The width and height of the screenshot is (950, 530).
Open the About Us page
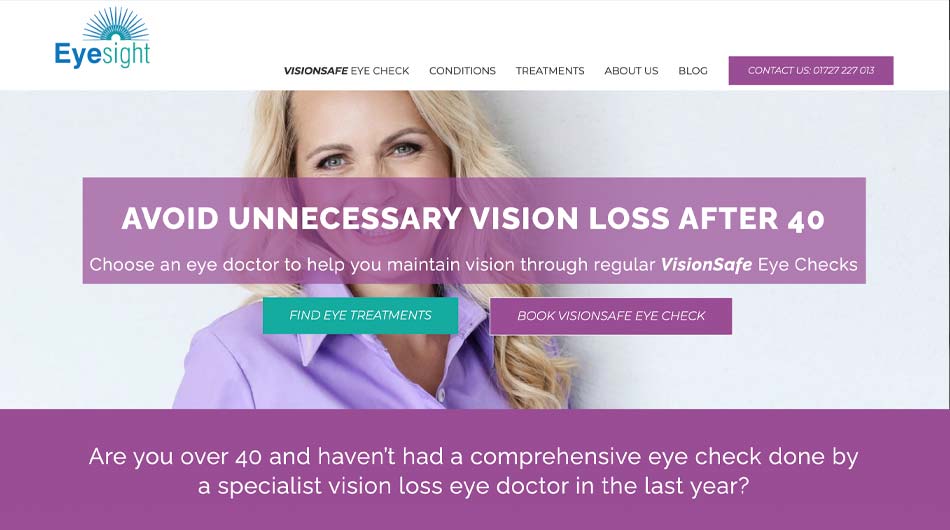631,71
